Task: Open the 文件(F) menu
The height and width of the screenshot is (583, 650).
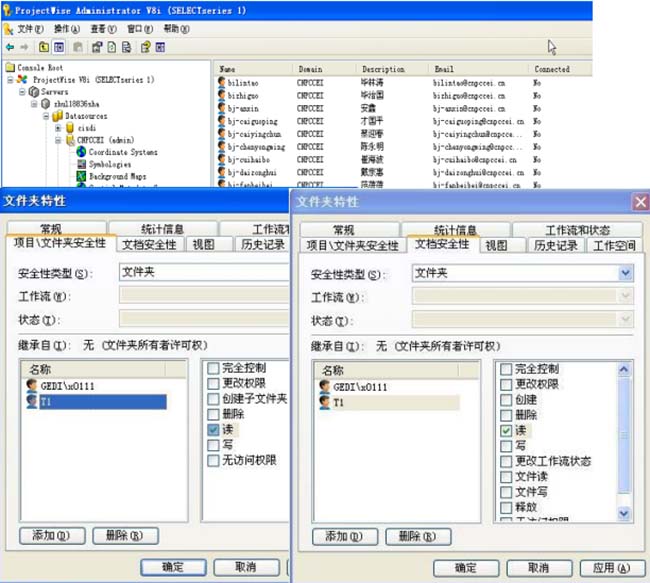Action: pyautogui.click(x=30, y=29)
